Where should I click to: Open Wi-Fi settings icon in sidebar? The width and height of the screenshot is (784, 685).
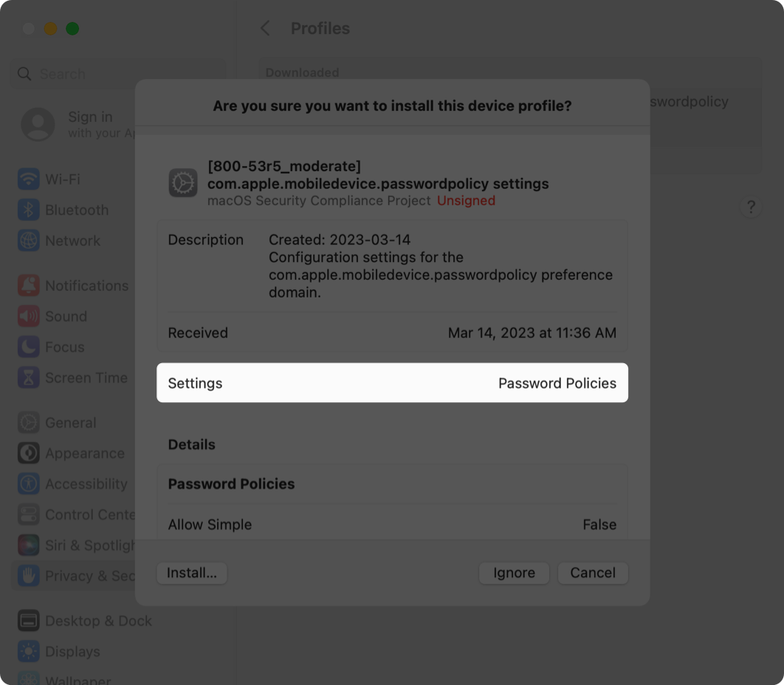(x=29, y=179)
